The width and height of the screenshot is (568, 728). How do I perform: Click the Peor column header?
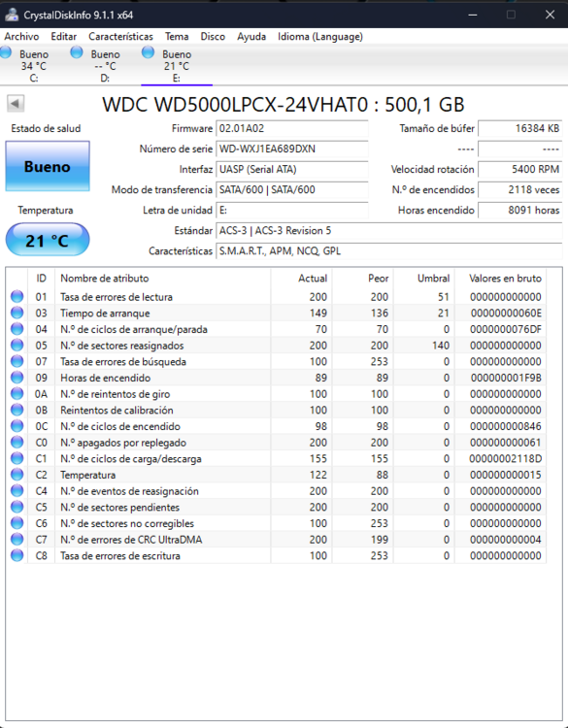pyautogui.click(x=363, y=279)
